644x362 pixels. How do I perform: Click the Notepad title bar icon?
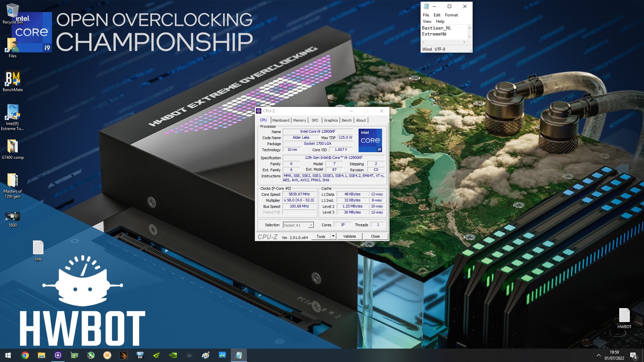[x=426, y=6]
